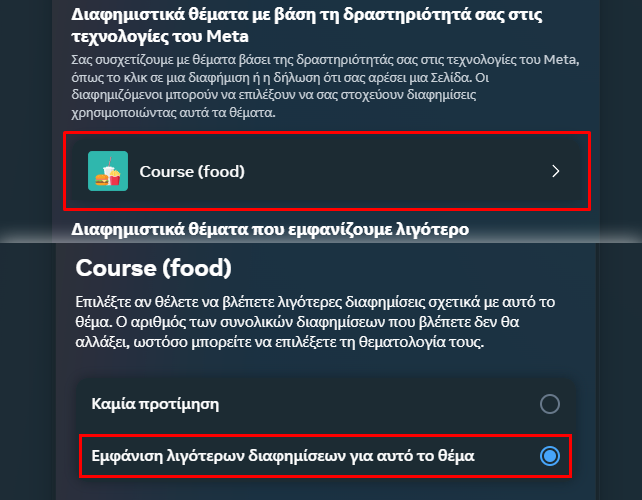Click the large Course (food) heading in lower panel

(154, 268)
